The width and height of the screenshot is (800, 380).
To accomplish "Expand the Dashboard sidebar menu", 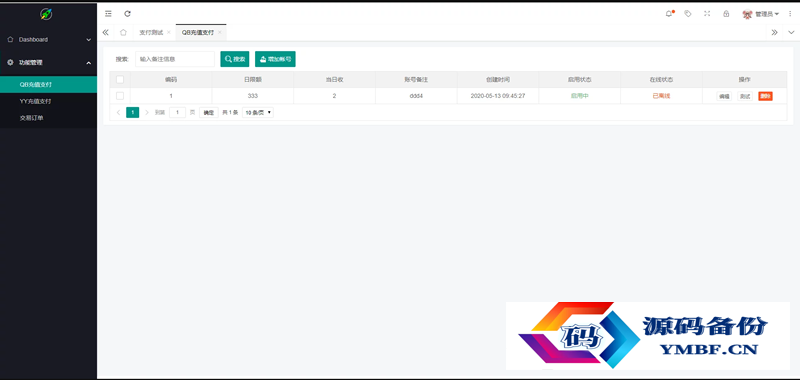I will 48,39.
